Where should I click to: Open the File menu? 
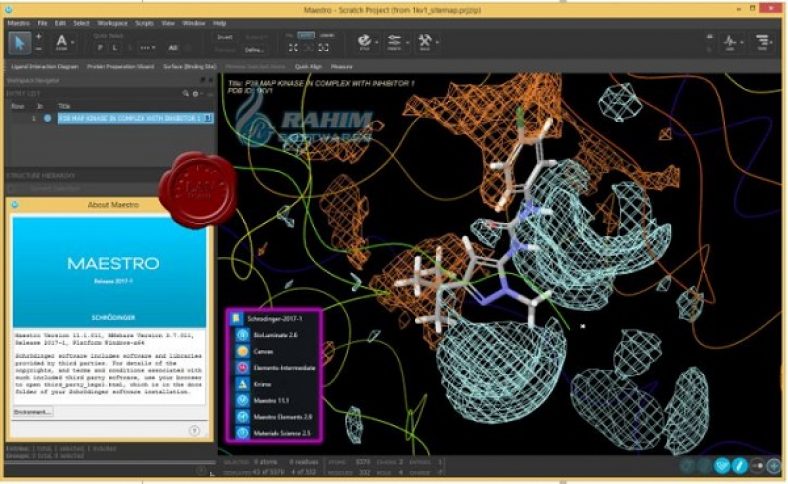coord(42,23)
